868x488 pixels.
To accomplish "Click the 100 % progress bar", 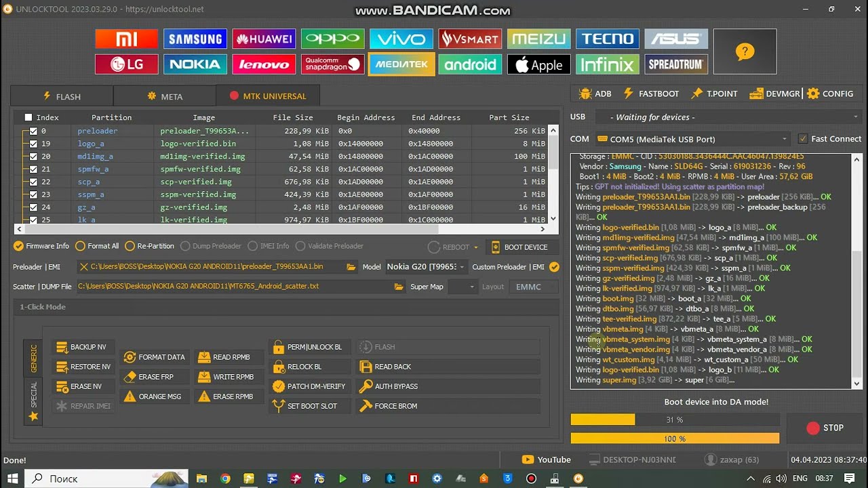I will pyautogui.click(x=675, y=439).
